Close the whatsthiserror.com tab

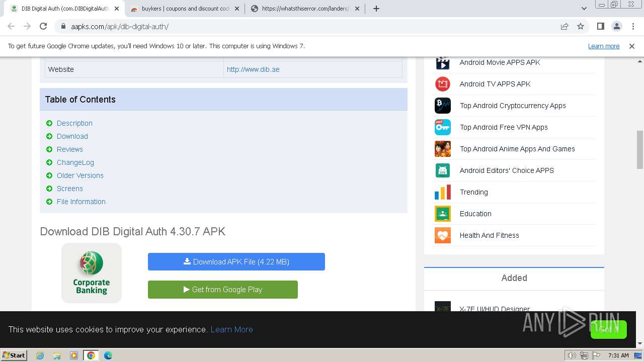point(357,9)
